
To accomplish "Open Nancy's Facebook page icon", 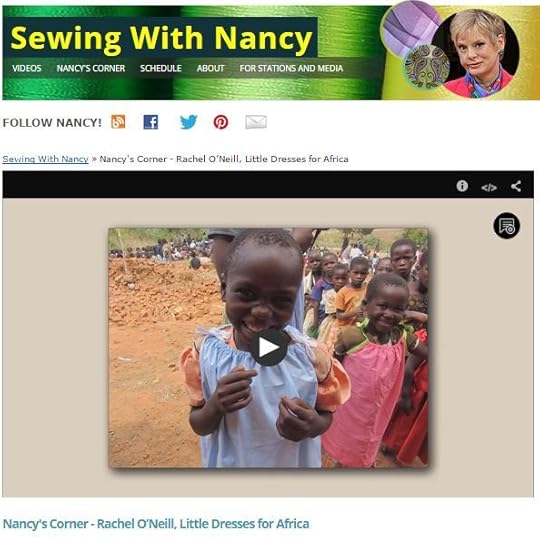I will click(x=151, y=122).
